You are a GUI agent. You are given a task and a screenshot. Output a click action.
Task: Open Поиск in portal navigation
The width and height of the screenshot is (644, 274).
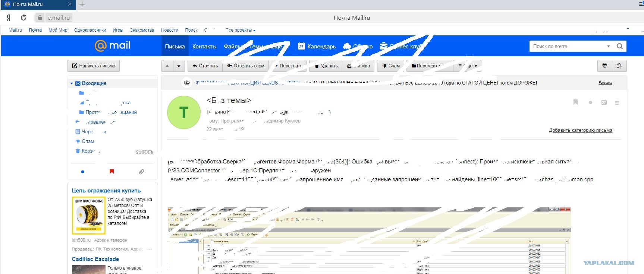pyautogui.click(x=191, y=30)
